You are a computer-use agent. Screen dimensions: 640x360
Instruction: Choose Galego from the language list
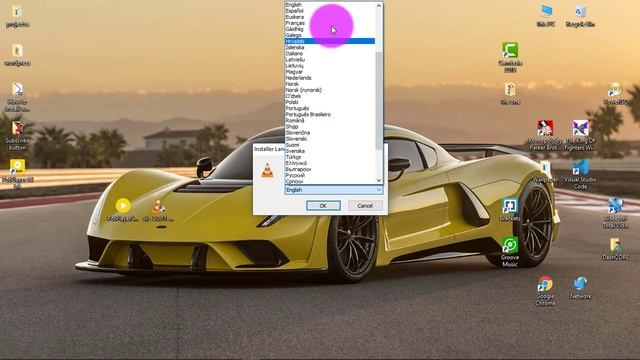[x=330, y=36]
